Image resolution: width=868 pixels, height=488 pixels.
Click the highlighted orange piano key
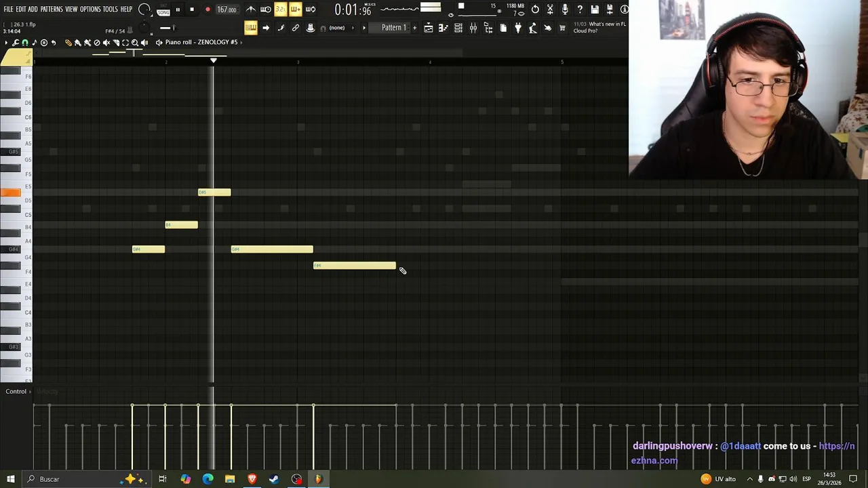[x=10, y=193]
